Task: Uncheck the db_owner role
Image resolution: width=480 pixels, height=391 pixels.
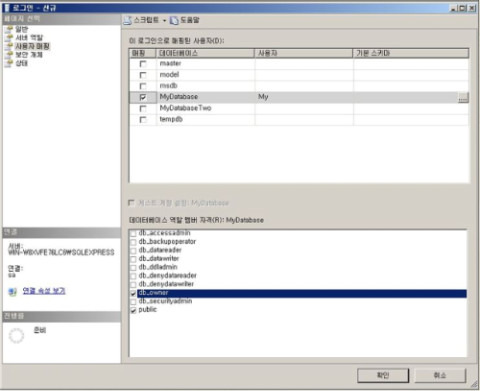Action: click(x=133, y=293)
